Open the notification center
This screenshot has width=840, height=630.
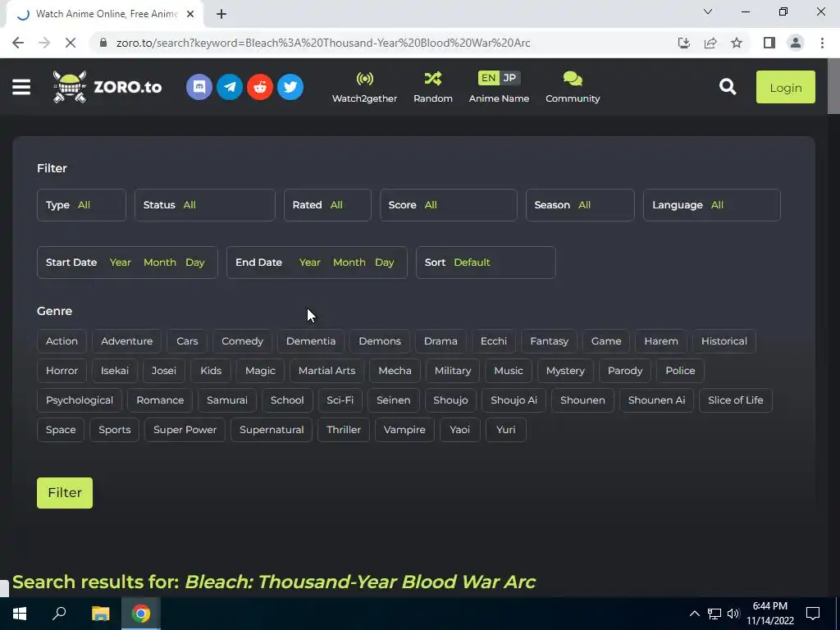(813, 614)
